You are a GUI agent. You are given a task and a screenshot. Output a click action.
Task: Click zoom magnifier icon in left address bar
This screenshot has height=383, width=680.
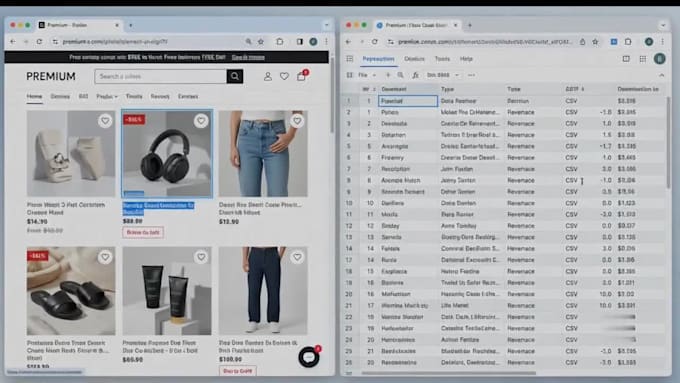tap(248, 42)
